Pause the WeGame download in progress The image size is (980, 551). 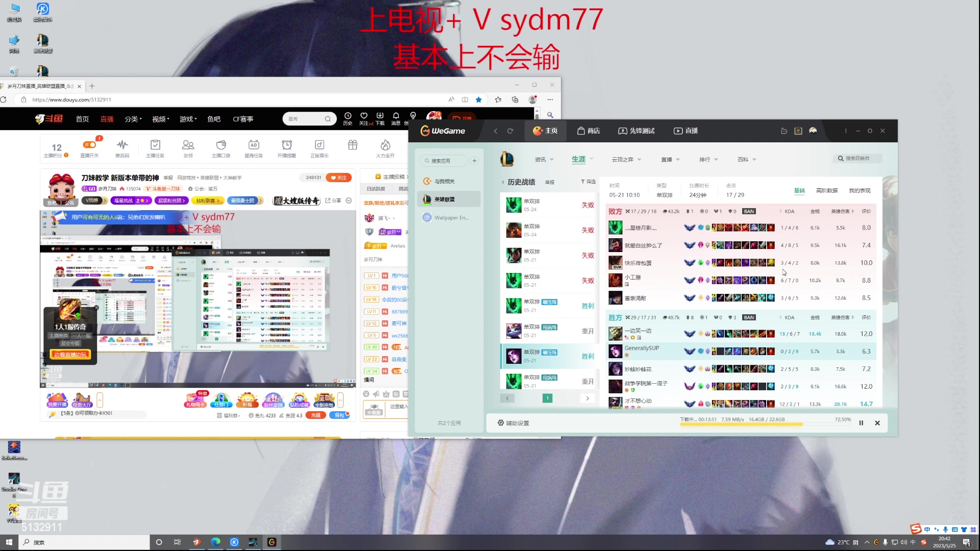861,423
